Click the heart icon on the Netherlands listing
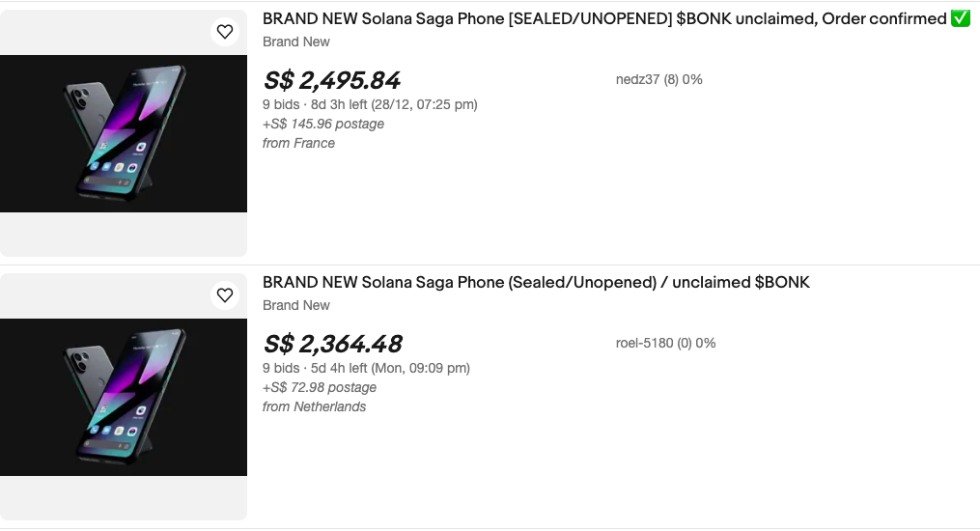 tap(225, 295)
